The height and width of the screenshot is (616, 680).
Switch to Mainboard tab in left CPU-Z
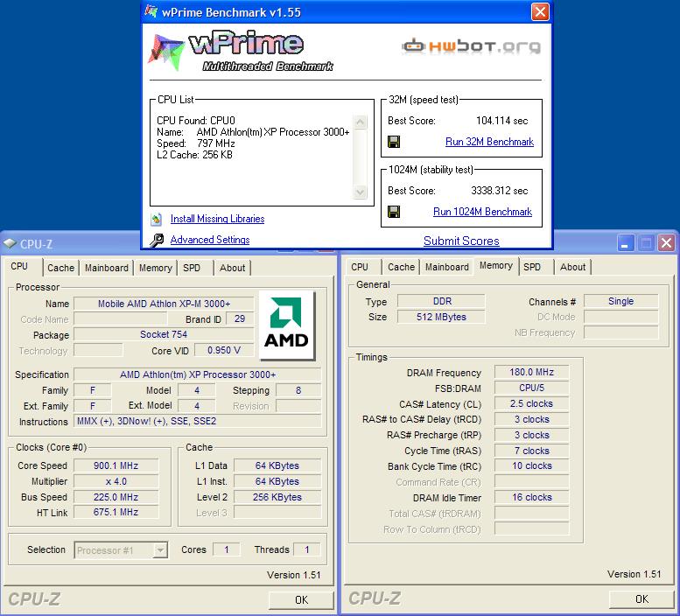click(107, 268)
